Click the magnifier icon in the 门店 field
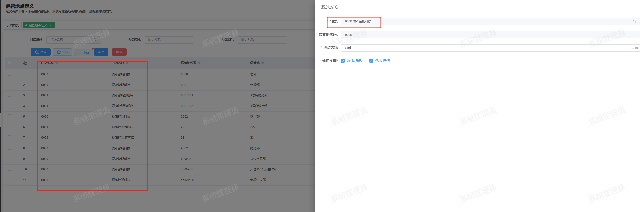 (x=634, y=21)
